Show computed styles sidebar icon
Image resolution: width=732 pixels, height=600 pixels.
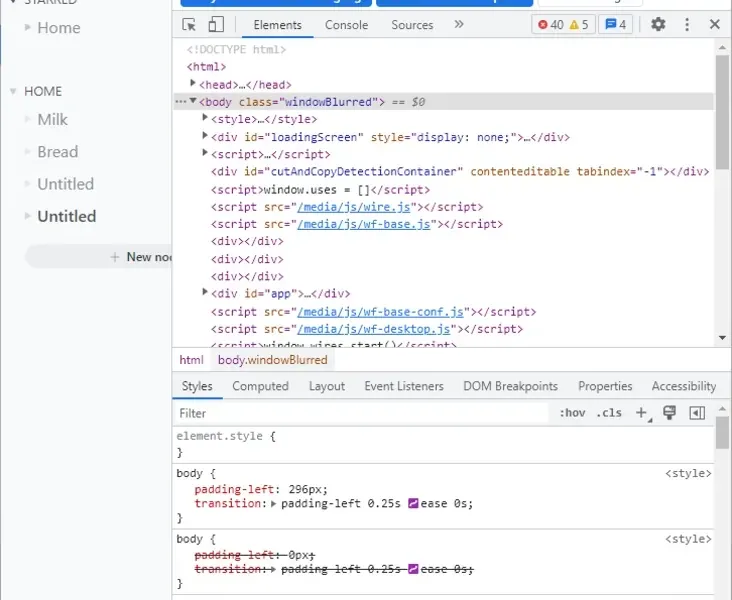(697, 413)
